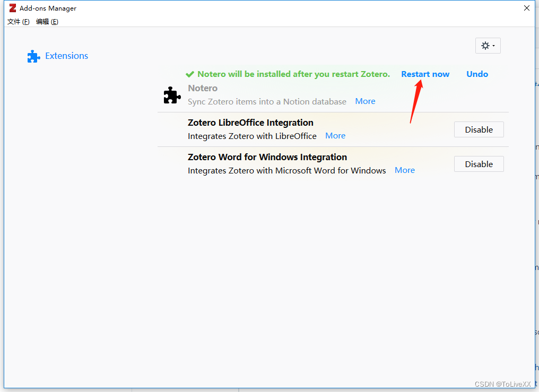Click the Zotero logo in title bar

pos(13,8)
